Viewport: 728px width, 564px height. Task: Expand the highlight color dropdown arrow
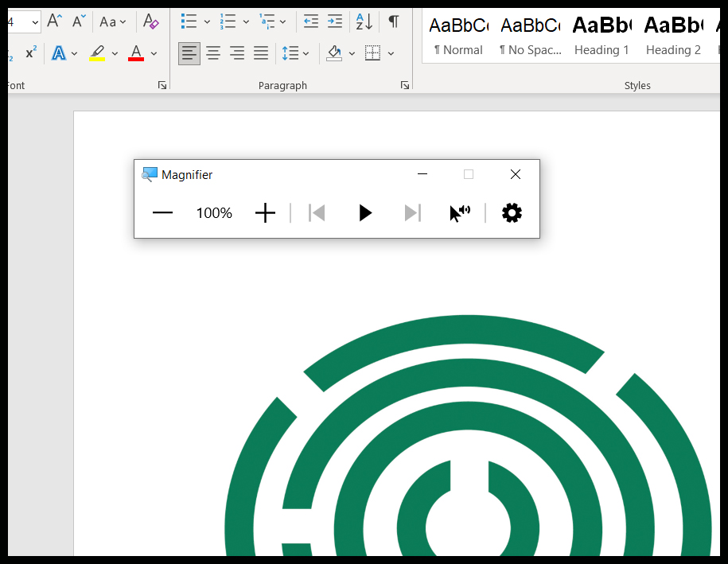click(115, 53)
